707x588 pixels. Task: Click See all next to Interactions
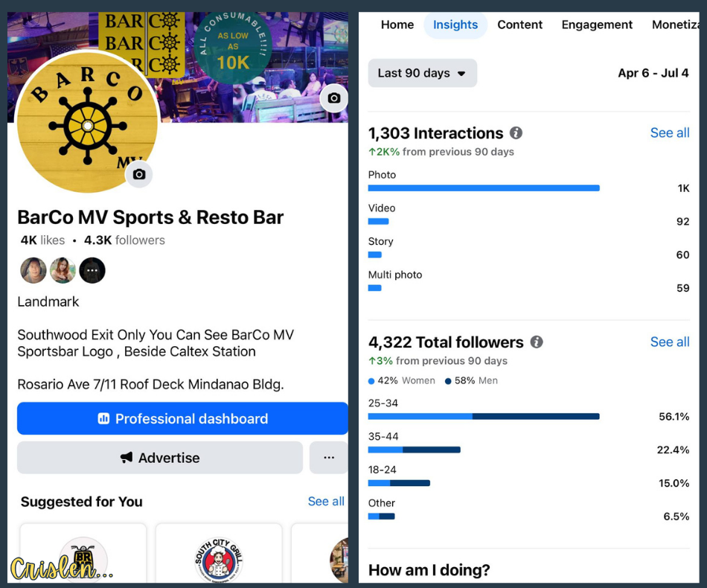pyautogui.click(x=670, y=133)
